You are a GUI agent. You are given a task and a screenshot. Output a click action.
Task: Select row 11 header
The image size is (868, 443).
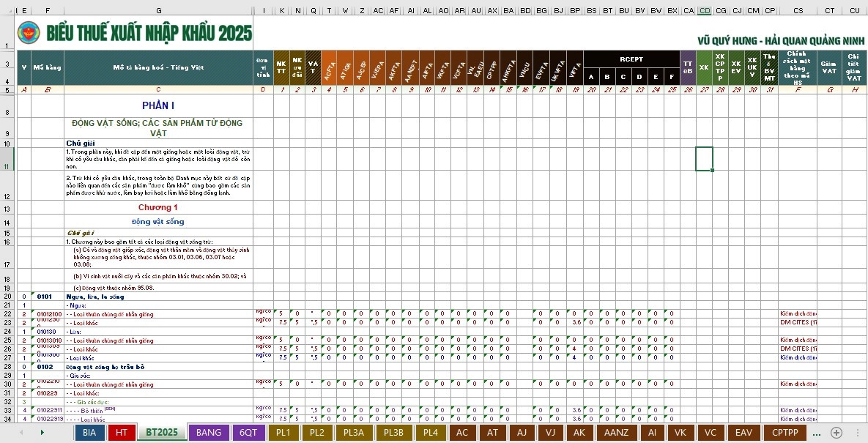pos(7,159)
